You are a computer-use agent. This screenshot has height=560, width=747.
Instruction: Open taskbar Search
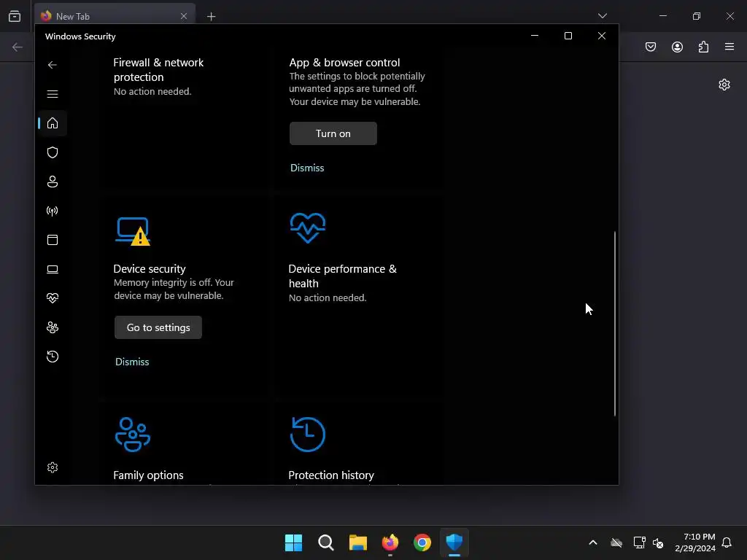(326, 542)
